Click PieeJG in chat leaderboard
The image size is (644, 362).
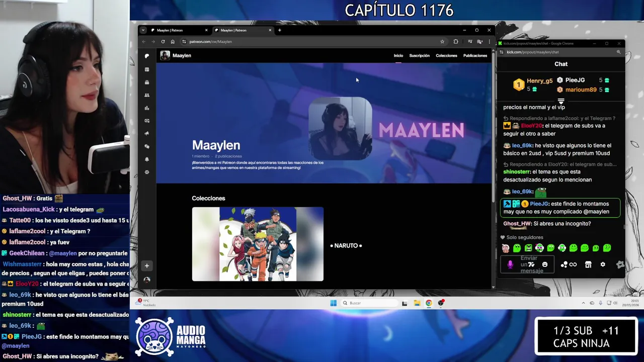575,80
